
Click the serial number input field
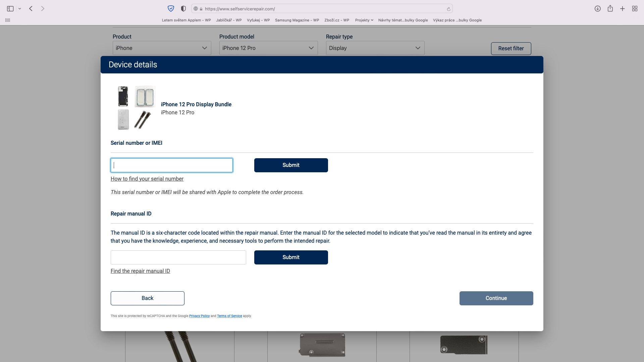click(172, 165)
